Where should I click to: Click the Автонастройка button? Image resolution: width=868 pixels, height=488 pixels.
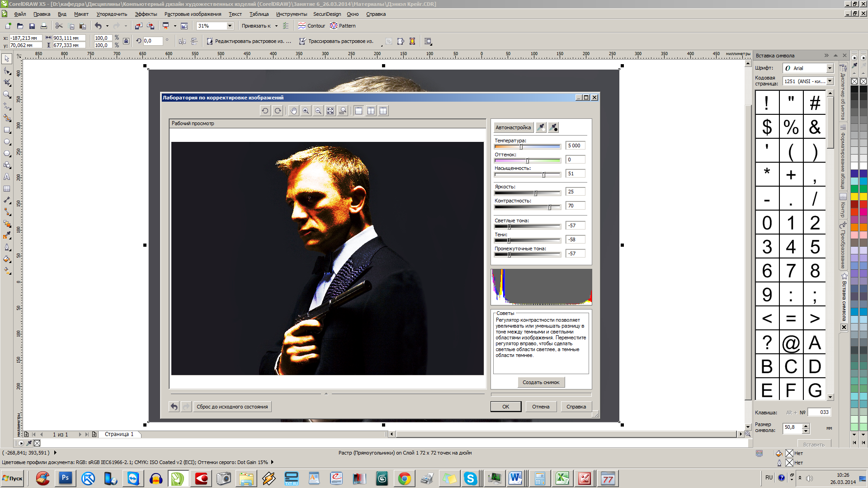tap(513, 127)
